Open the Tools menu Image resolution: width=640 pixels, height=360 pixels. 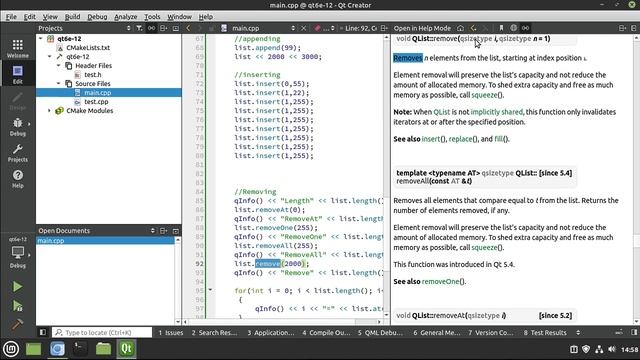tap(152, 17)
